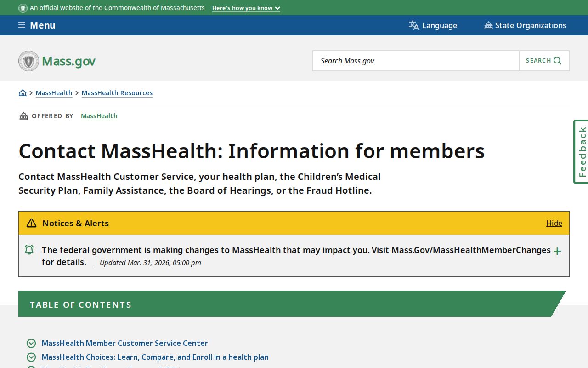The height and width of the screenshot is (368, 588).
Task: Click the State Organizations building icon
Action: [x=488, y=25]
